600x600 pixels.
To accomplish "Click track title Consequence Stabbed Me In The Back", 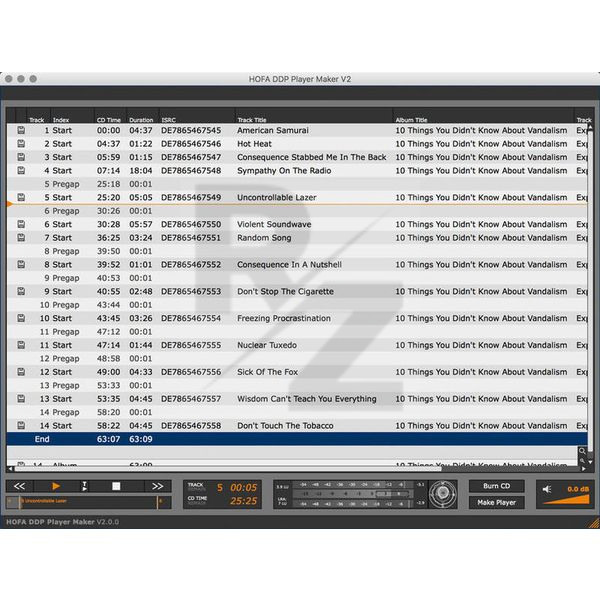I will (311, 157).
